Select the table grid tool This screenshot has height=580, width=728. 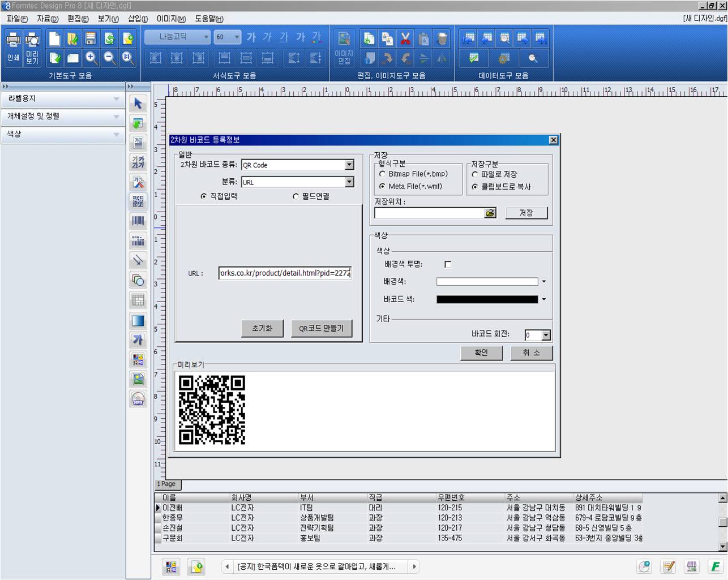138,300
